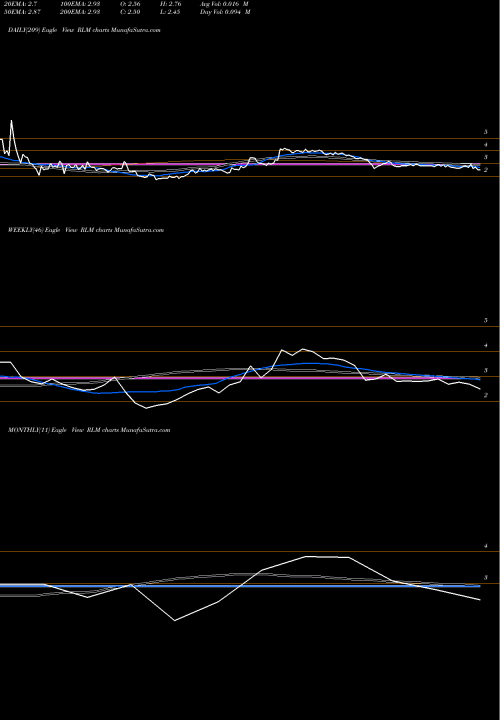Select the low price L: 2.45 value
Viewport: 500px width, 720px height.
tap(170, 12)
